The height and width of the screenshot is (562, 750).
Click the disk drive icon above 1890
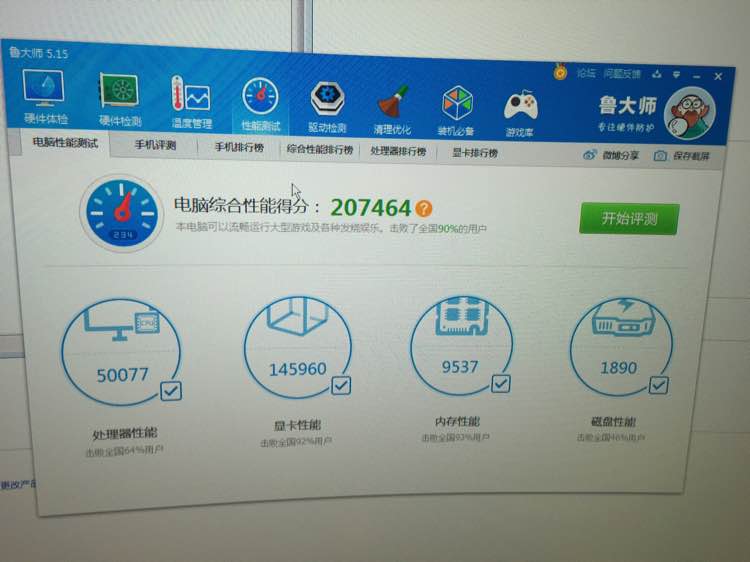622,318
